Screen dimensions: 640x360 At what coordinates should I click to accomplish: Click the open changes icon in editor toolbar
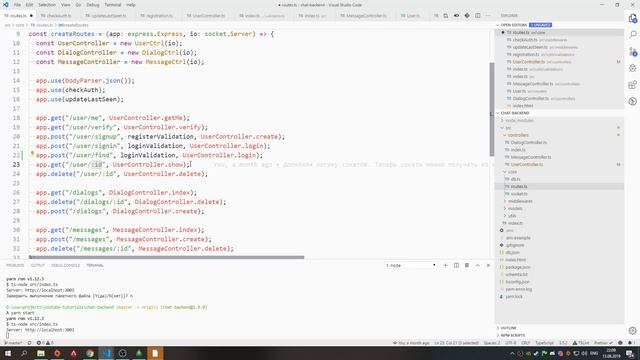point(446,16)
